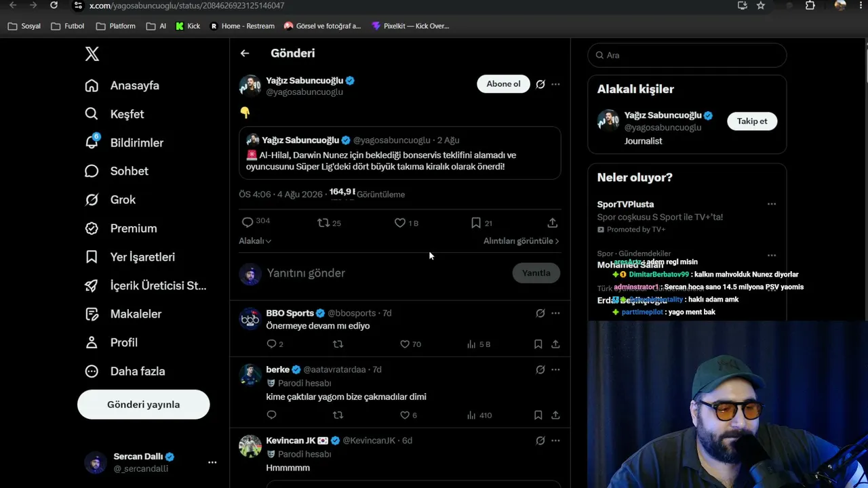Open more options for SporTVPlusta promotion

(771, 204)
